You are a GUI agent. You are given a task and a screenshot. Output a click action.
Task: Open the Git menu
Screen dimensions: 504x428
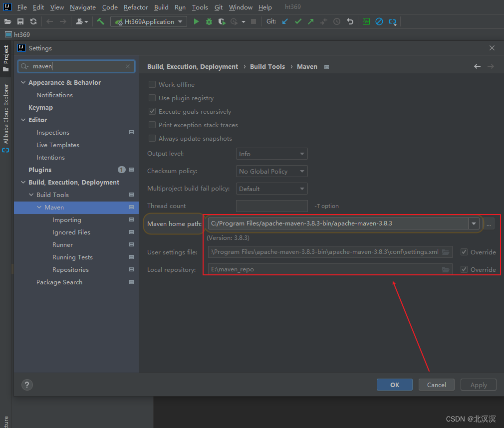point(219,7)
